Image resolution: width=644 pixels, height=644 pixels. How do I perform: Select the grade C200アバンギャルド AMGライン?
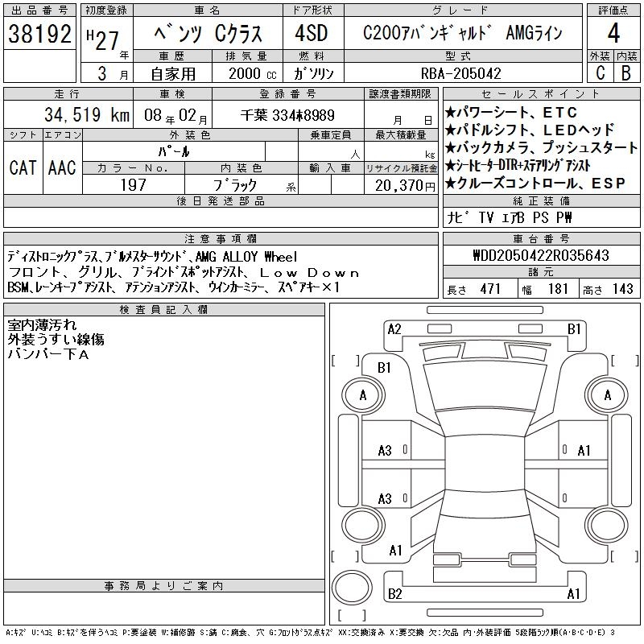(462, 33)
